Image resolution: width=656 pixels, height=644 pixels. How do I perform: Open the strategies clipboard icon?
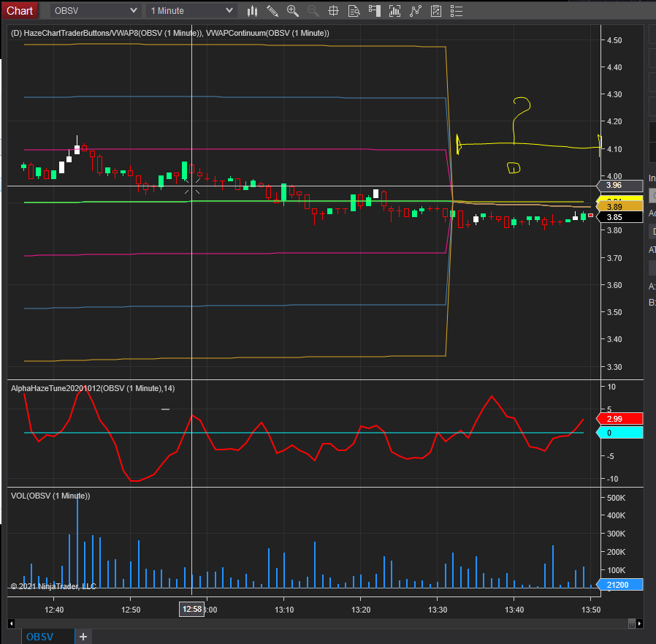click(x=436, y=11)
